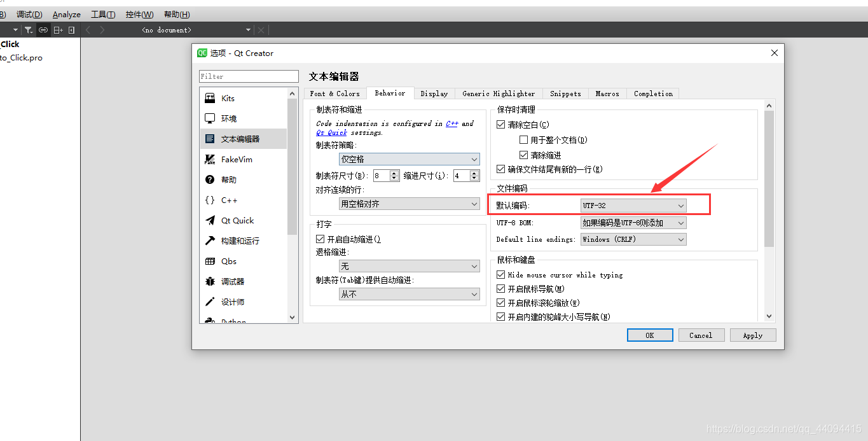This screenshot has width=868, height=441.
Task: Enable 用于整个文档 checkbox
Action: pos(524,140)
